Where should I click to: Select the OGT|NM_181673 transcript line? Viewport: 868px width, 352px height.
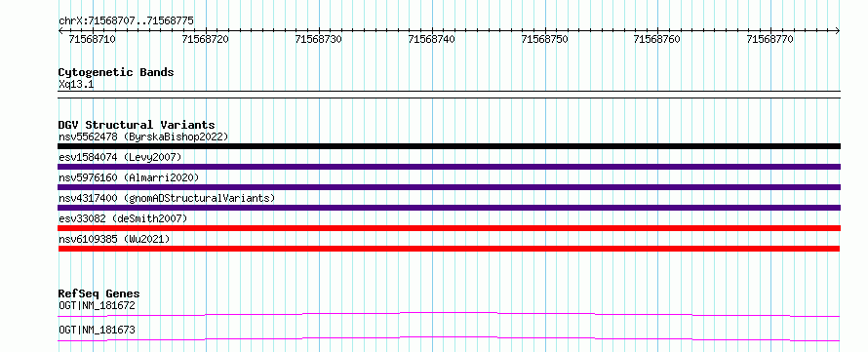coord(449,338)
